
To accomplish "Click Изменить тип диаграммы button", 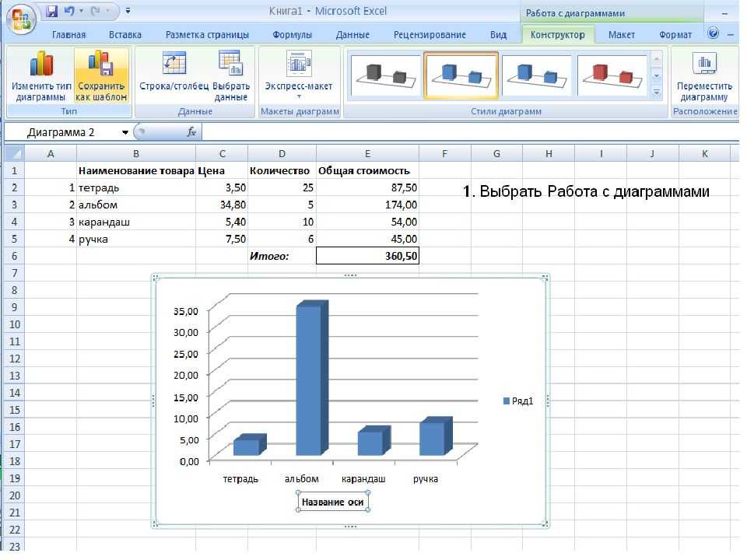I will coord(41,75).
